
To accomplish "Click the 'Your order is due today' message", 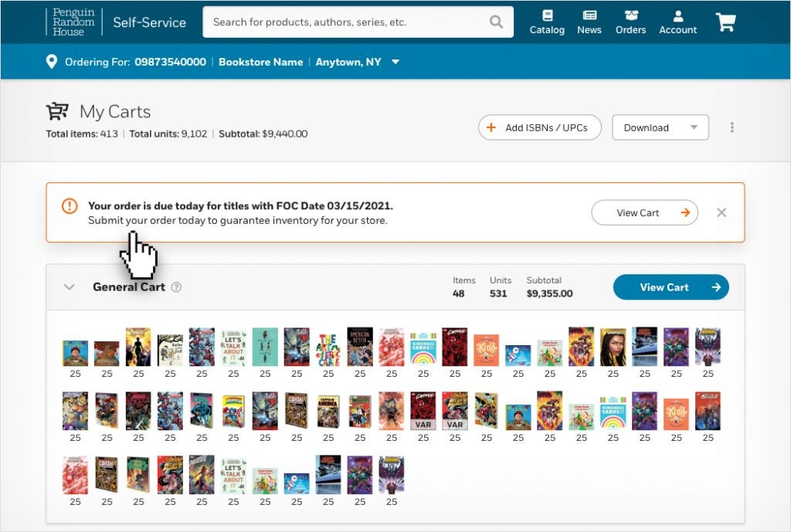I will click(x=241, y=205).
